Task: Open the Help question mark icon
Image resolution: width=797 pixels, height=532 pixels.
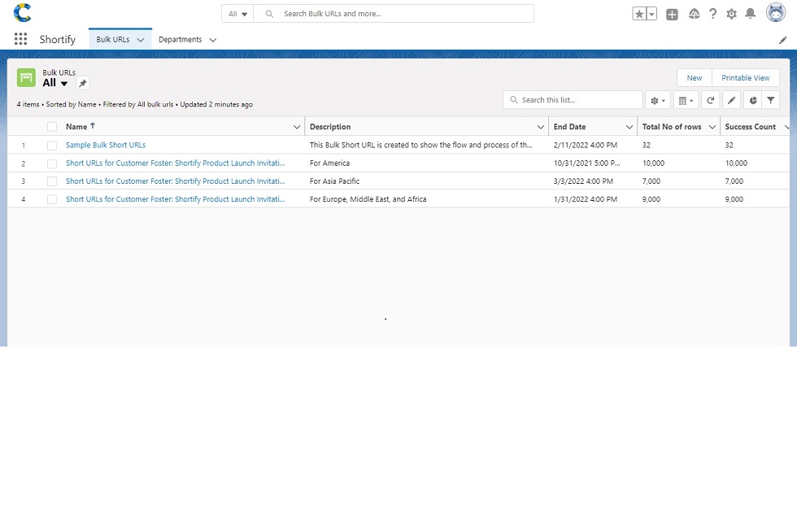Action: click(x=712, y=14)
